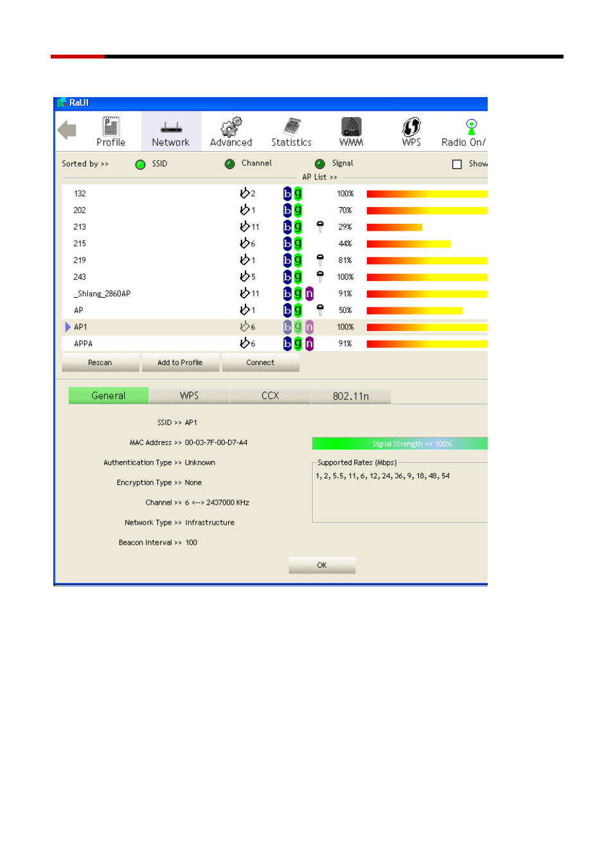Viewport: 613px width, 868px height.
Task: Click the selection arrow beside AP1
Action: pos(67,327)
